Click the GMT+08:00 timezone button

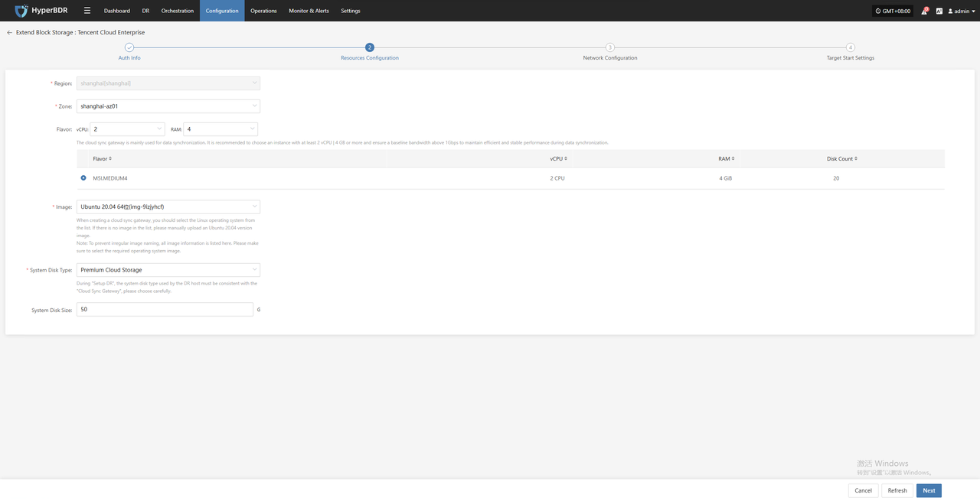click(893, 11)
